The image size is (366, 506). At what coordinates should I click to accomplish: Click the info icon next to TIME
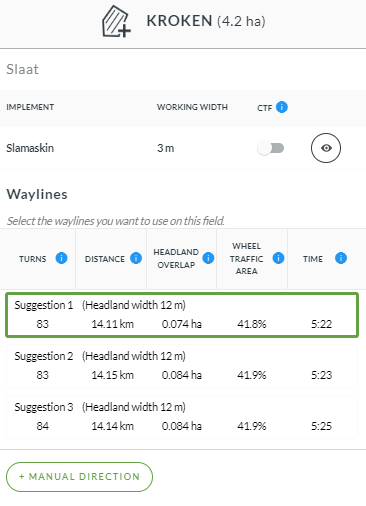[341, 258]
